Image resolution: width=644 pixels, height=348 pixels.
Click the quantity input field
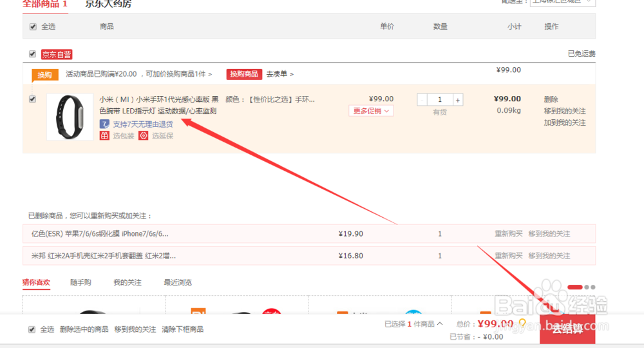click(440, 100)
